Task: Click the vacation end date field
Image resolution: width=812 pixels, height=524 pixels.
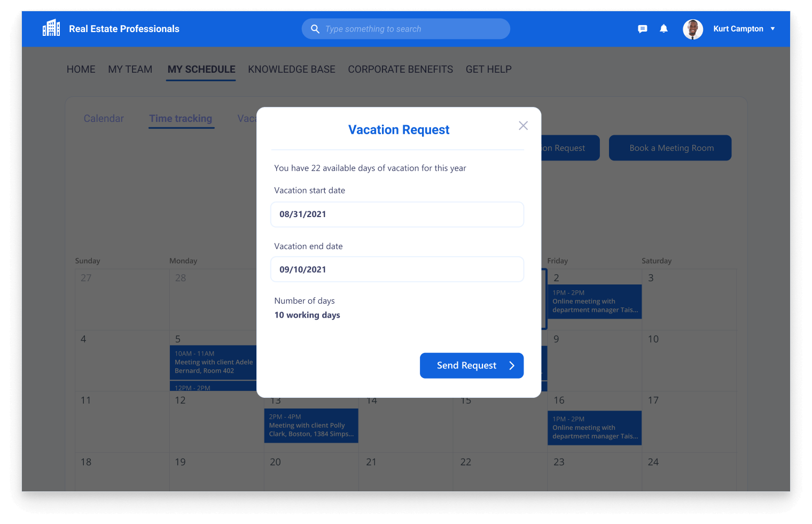Action: pyautogui.click(x=397, y=269)
